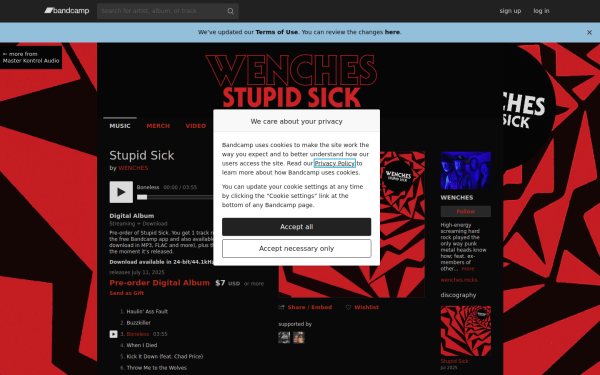Focus the artist, album, or track search field
This screenshot has height=375, width=600.
[168, 11]
